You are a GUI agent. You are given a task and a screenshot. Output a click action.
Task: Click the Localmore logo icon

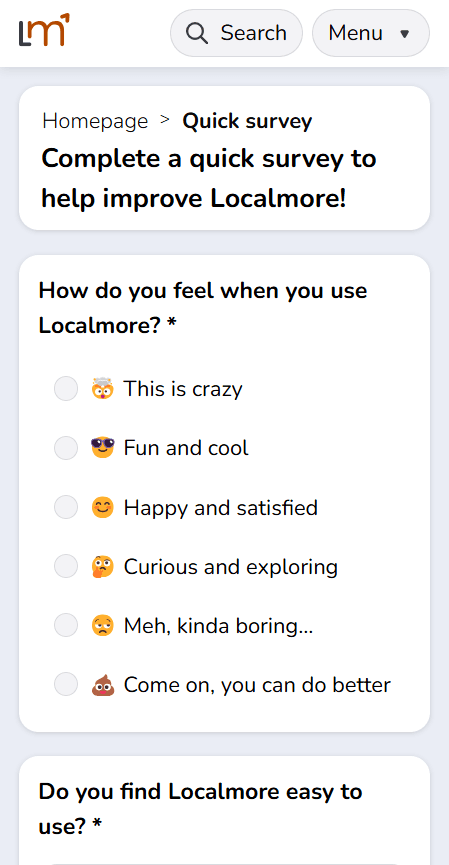click(44, 30)
